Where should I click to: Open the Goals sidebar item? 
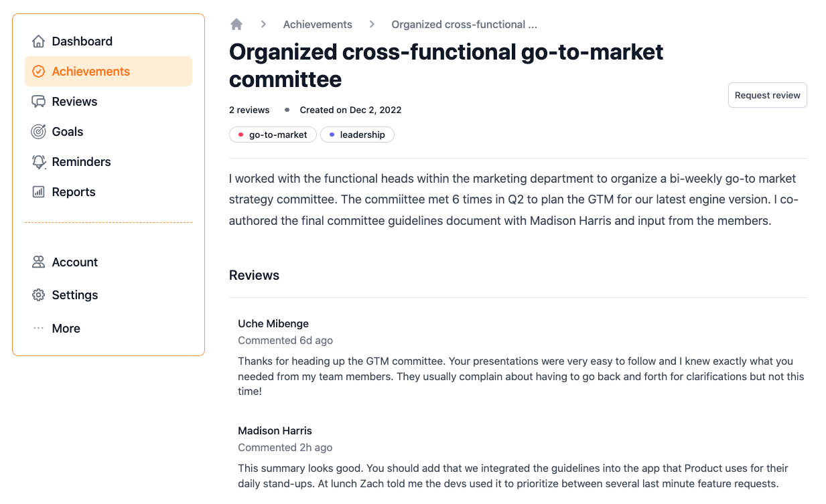(x=109, y=132)
